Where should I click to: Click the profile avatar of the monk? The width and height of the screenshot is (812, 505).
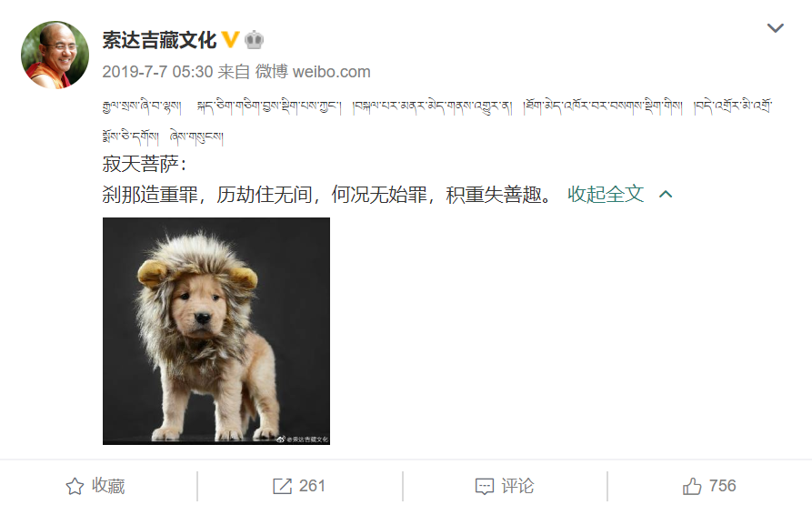coord(55,55)
